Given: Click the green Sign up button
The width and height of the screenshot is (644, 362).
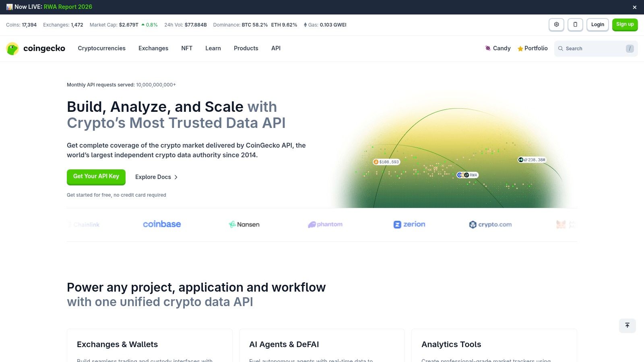Looking at the screenshot, I should tap(625, 25).
